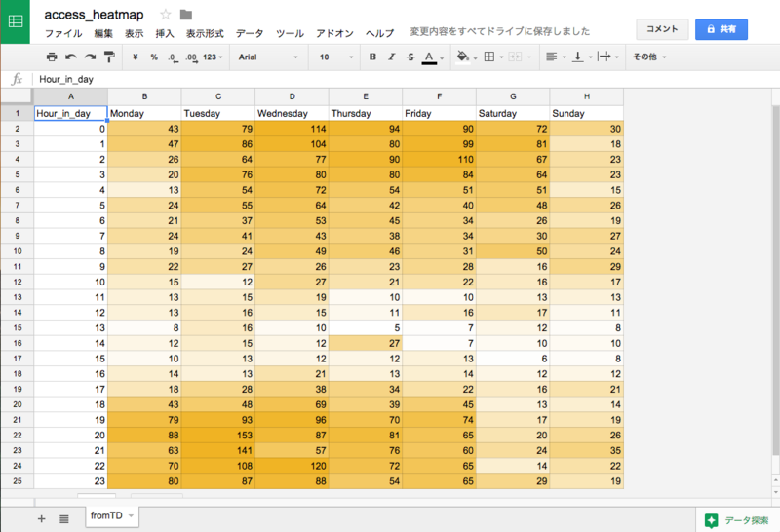Screen dimensions: 780x532
Task: Click the select-all corner box
Action: (17, 97)
